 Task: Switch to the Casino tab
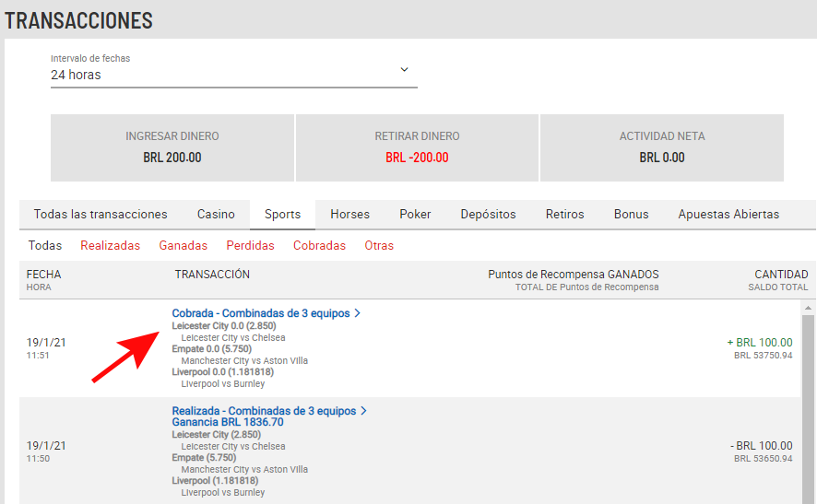click(x=216, y=214)
